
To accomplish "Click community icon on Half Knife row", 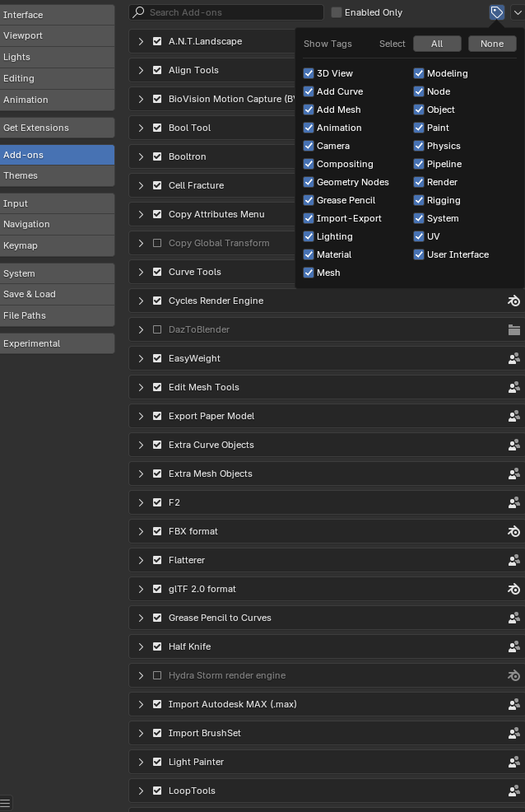I will 513,646.
